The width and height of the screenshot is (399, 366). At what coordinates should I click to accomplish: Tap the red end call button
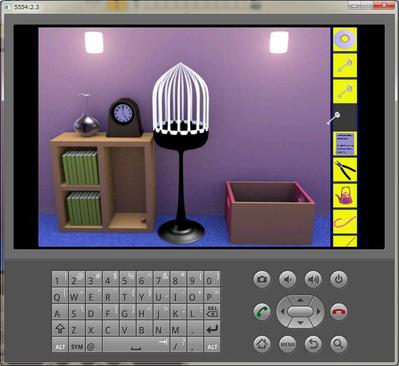pos(339,312)
